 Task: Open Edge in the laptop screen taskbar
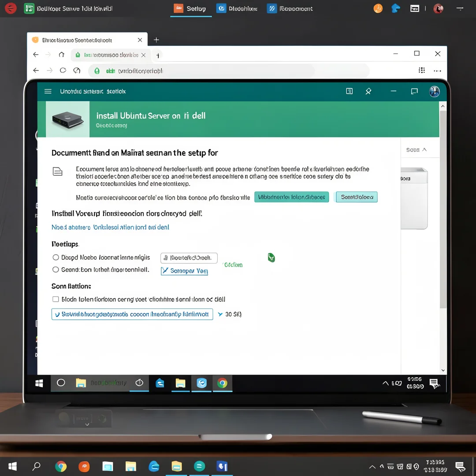point(160,383)
